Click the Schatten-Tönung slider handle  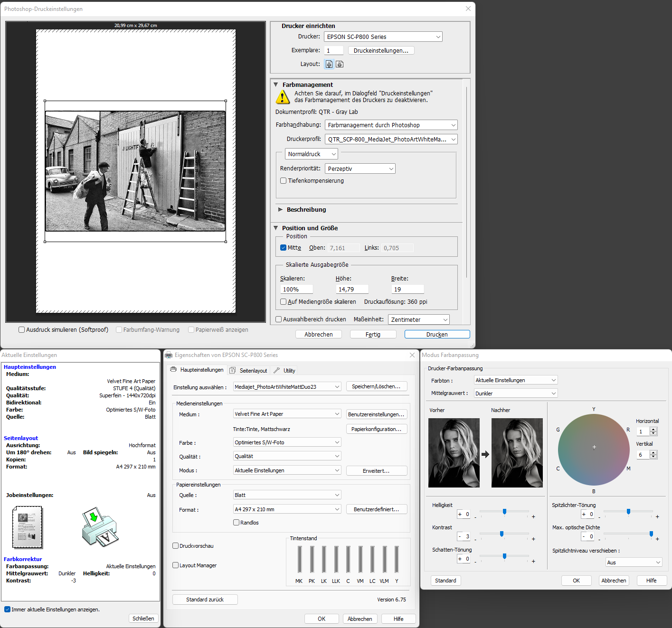click(x=504, y=556)
